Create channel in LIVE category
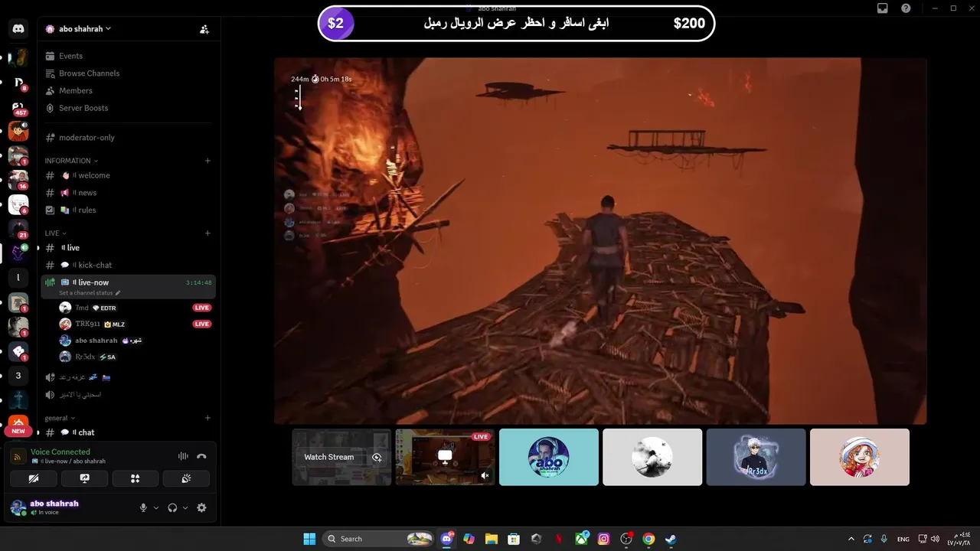Image resolution: width=980 pixels, height=551 pixels. 207,233
